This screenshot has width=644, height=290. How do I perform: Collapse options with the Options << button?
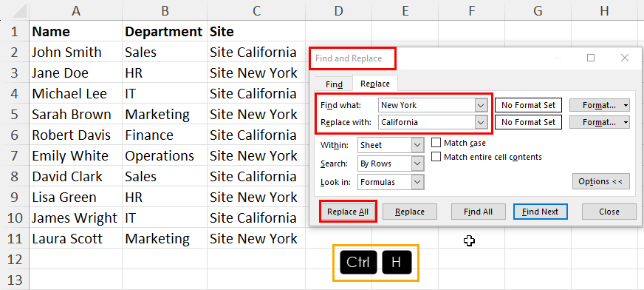pos(600,181)
